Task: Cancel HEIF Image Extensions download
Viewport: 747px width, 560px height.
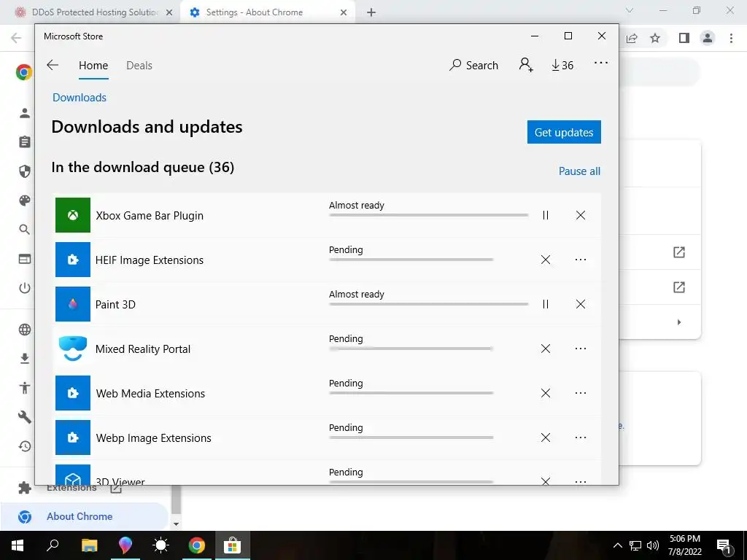Action: 546,260
